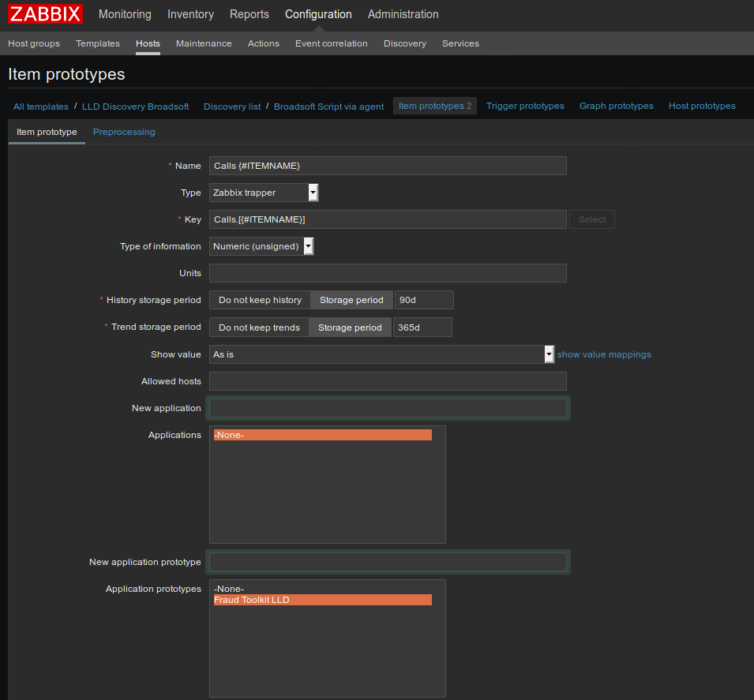Click into the Units input field
This screenshot has width=754, height=700.
(388, 273)
